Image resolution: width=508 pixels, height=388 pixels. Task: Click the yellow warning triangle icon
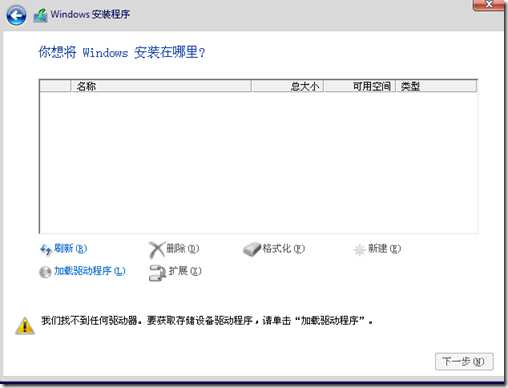(25, 326)
